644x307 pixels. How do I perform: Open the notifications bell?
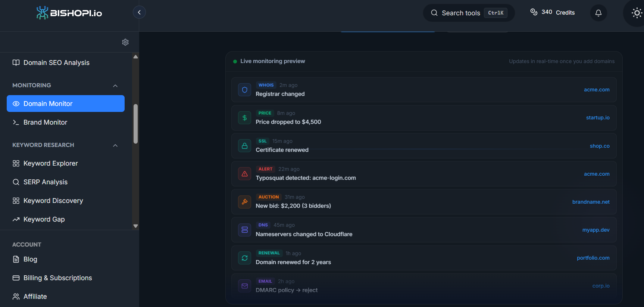point(598,13)
